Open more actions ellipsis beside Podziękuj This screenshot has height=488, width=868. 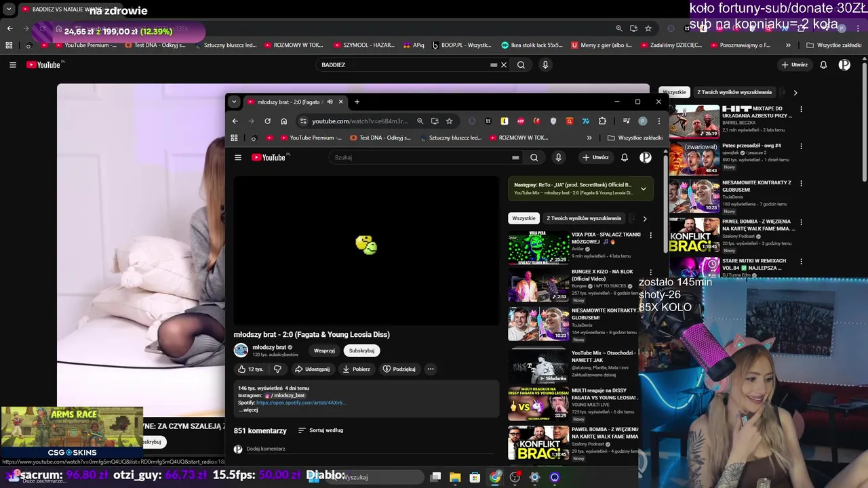click(430, 369)
